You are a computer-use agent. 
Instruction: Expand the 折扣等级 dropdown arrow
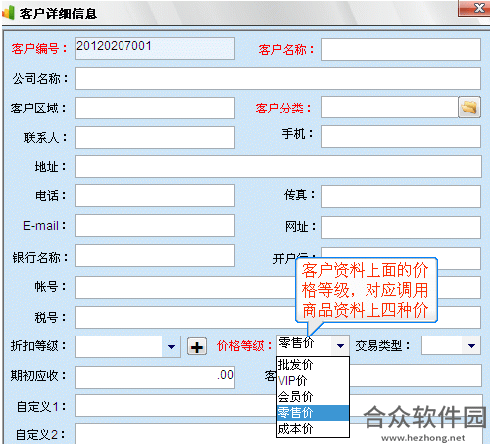coord(171,347)
